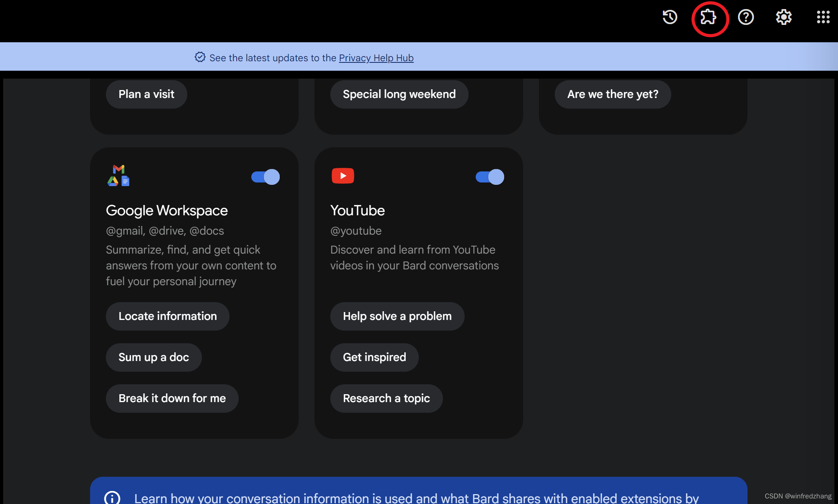The image size is (838, 504).
Task: Open the Settings gear icon
Action: point(784,17)
